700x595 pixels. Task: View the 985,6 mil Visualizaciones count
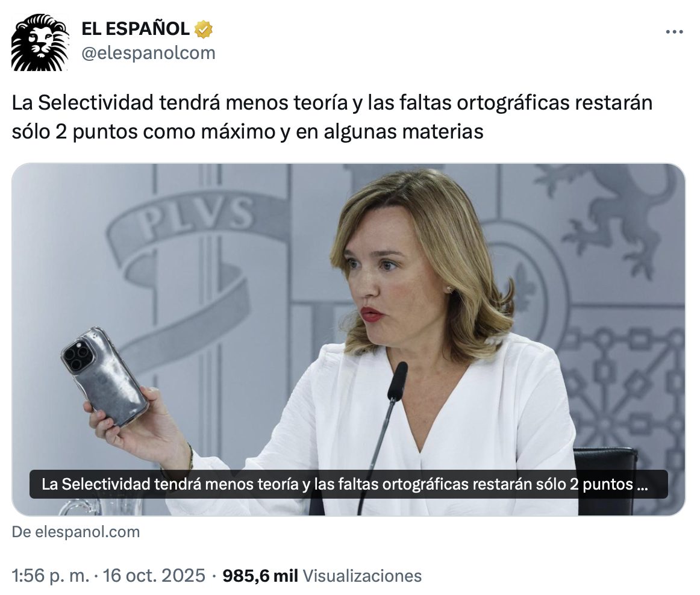click(x=322, y=575)
